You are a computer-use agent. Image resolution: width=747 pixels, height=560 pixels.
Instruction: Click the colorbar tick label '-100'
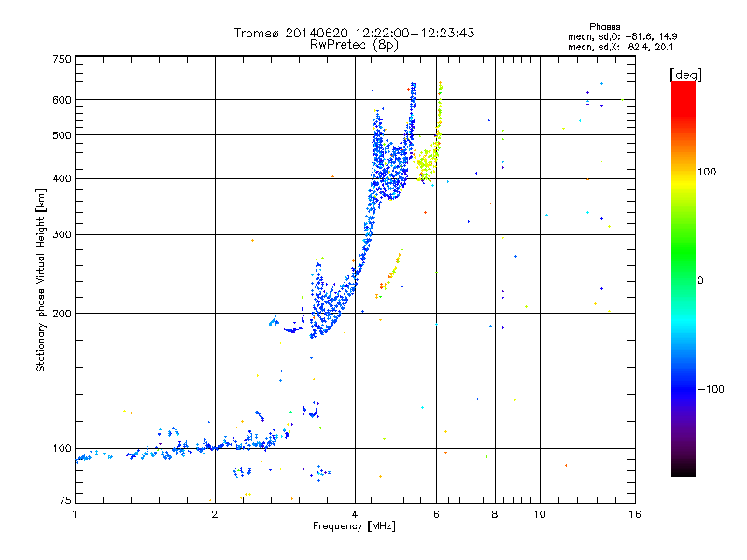(711, 389)
